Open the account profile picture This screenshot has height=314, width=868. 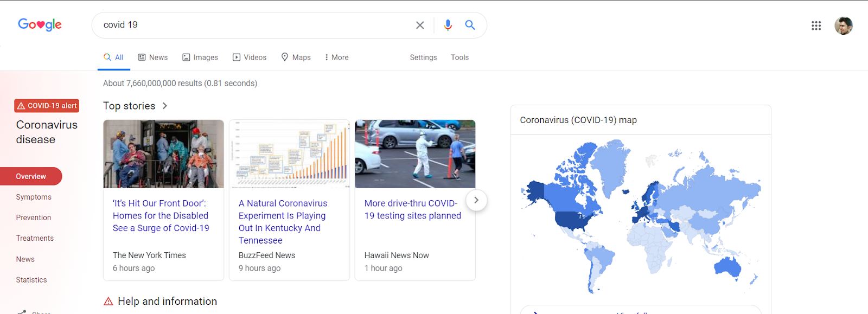pyautogui.click(x=843, y=25)
